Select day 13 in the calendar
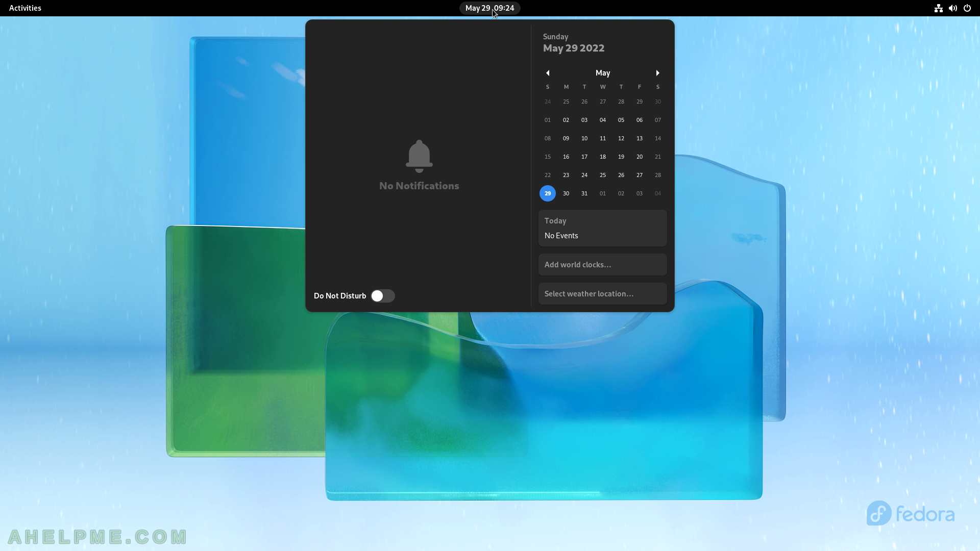This screenshot has width=980, height=551. click(x=640, y=138)
